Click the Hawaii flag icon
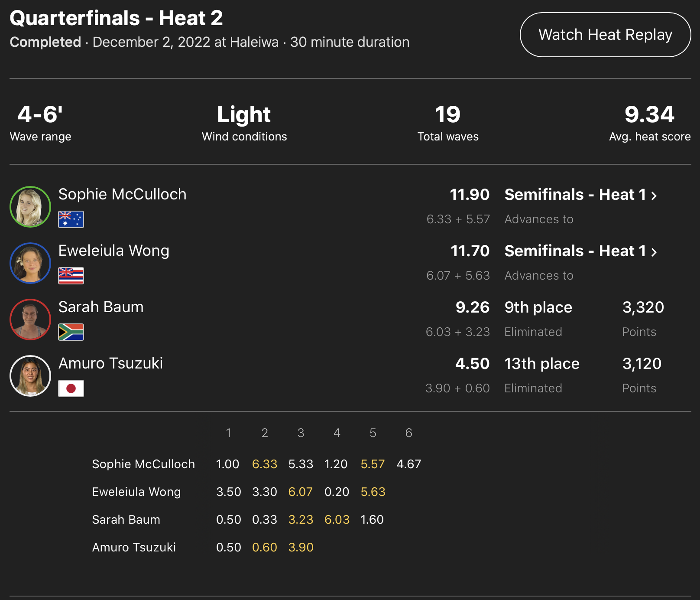 click(71, 276)
